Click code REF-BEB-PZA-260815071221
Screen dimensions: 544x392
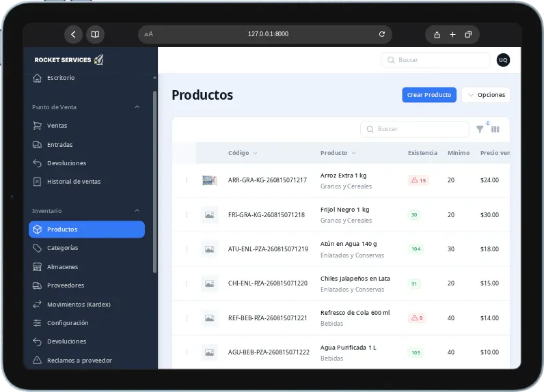tap(267, 318)
